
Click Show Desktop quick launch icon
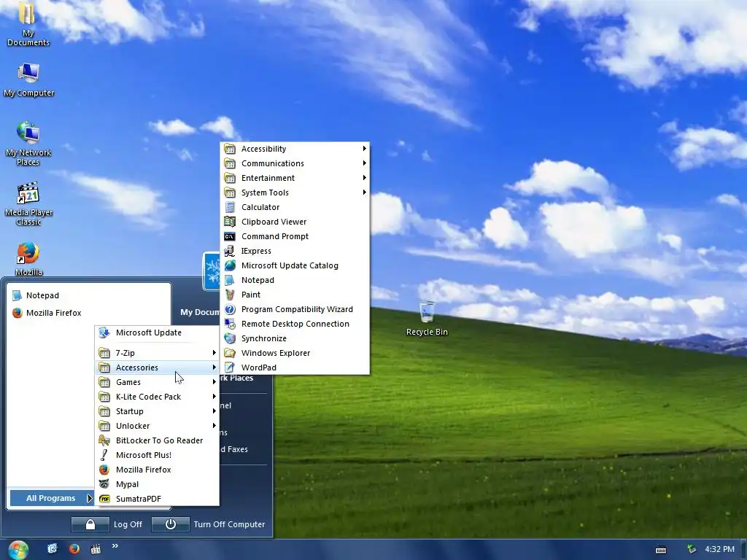[53, 548]
